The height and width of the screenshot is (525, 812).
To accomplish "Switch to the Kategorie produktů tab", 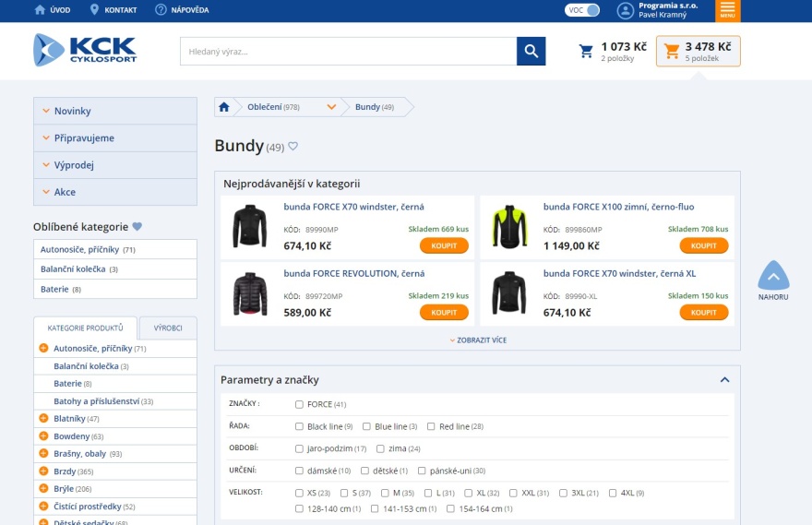I will [x=86, y=328].
